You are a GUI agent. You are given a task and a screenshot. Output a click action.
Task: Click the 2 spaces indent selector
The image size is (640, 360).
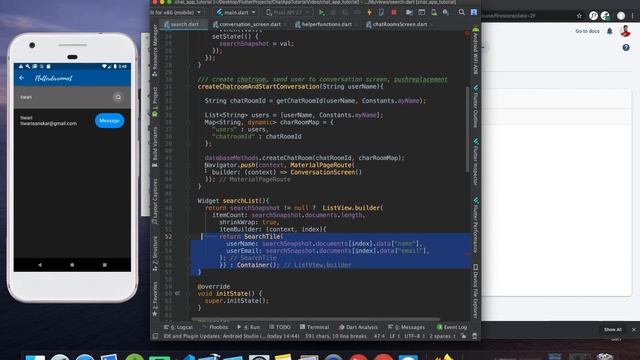tap(442, 336)
